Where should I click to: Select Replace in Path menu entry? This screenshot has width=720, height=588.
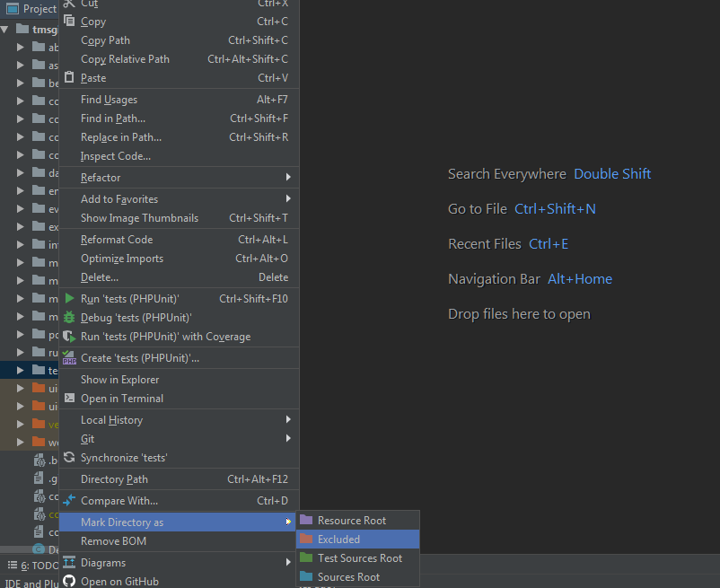tap(179, 137)
